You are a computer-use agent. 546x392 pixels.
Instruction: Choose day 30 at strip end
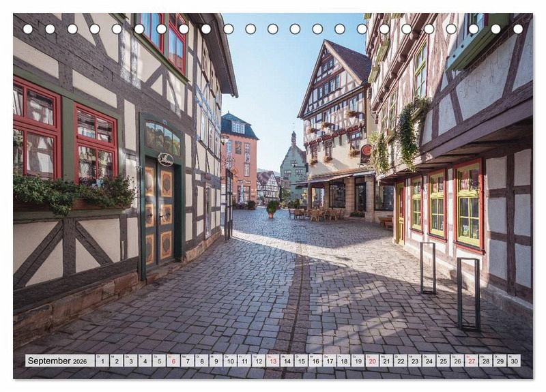pos(514,361)
